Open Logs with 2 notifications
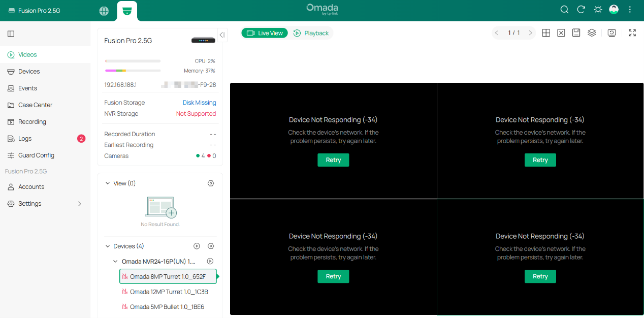This screenshot has width=644, height=318. [45, 138]
